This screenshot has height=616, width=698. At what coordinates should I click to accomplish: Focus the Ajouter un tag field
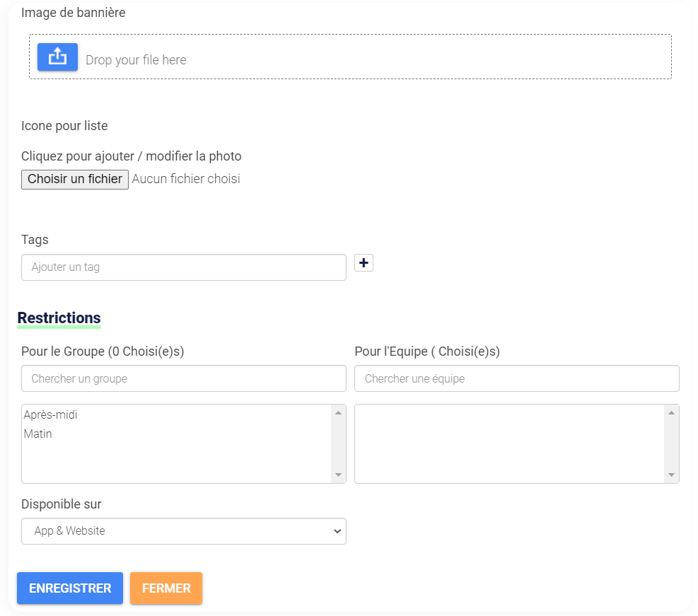tap(184, 267)
